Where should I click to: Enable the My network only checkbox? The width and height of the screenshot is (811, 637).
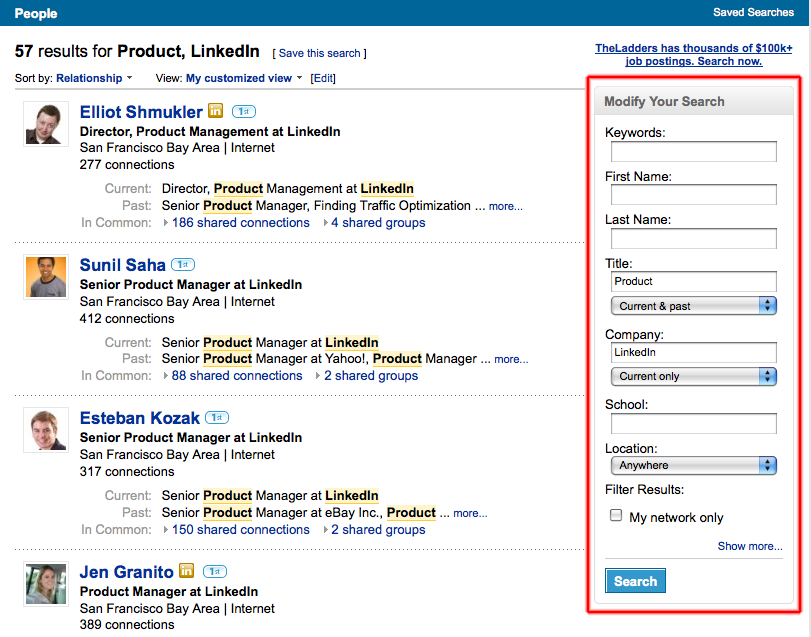point(616,516)
